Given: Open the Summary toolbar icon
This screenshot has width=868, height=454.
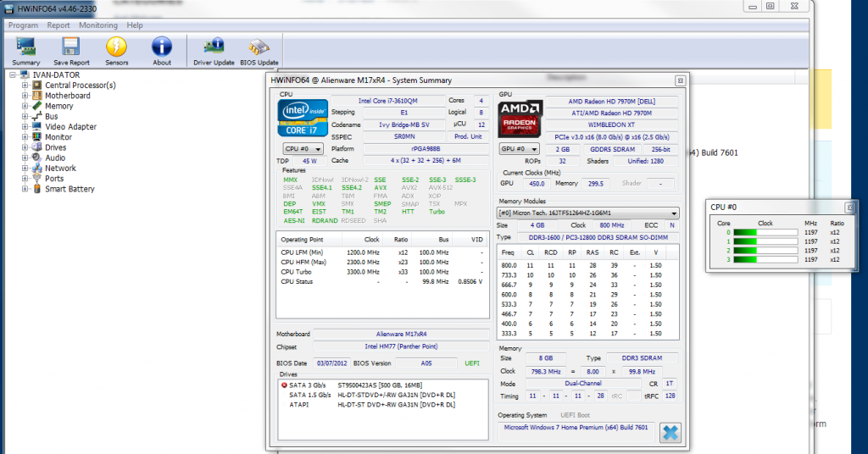Looking at the screenshot, I should tap(26, 47).
